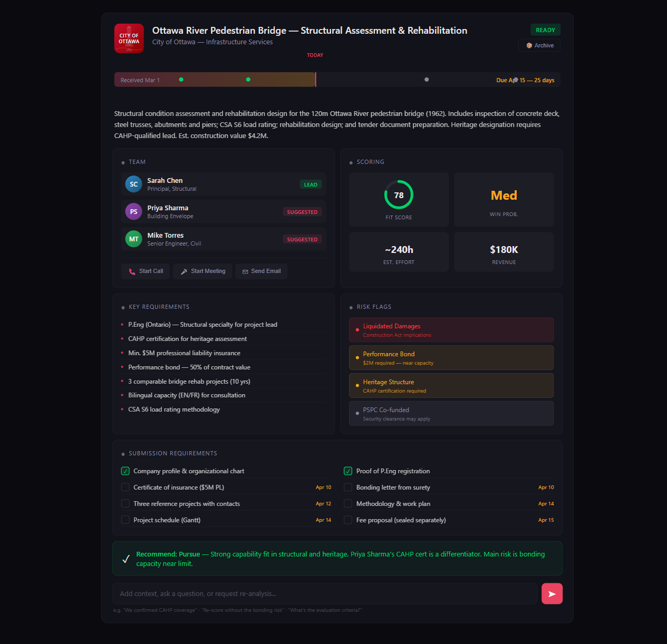
Task: Click the Archive button
Action: coord(539,46)
